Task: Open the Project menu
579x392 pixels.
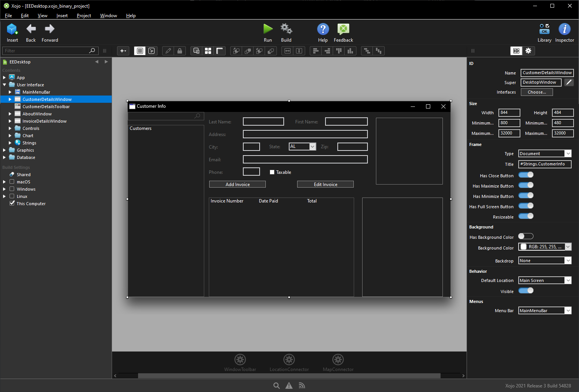Action: pos(84,16)
